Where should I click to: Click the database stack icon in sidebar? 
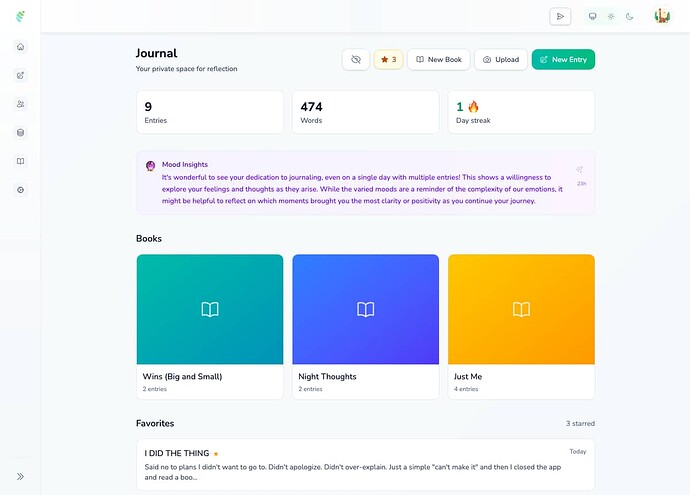[x=20, y=132]
